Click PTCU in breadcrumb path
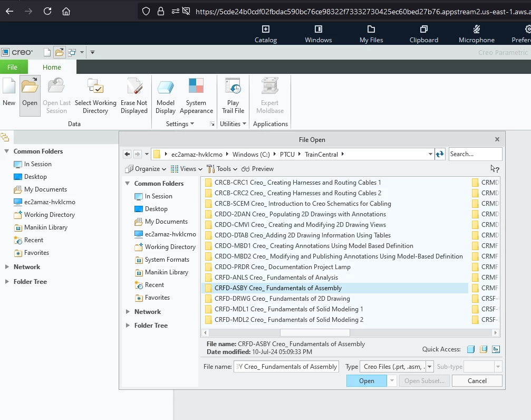 pos(287,155)
